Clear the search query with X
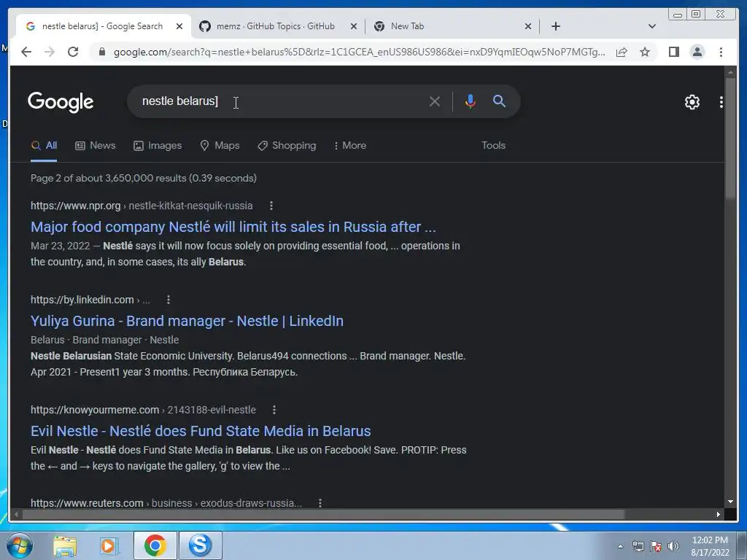747x560 pixels. [x=434, y=101]
